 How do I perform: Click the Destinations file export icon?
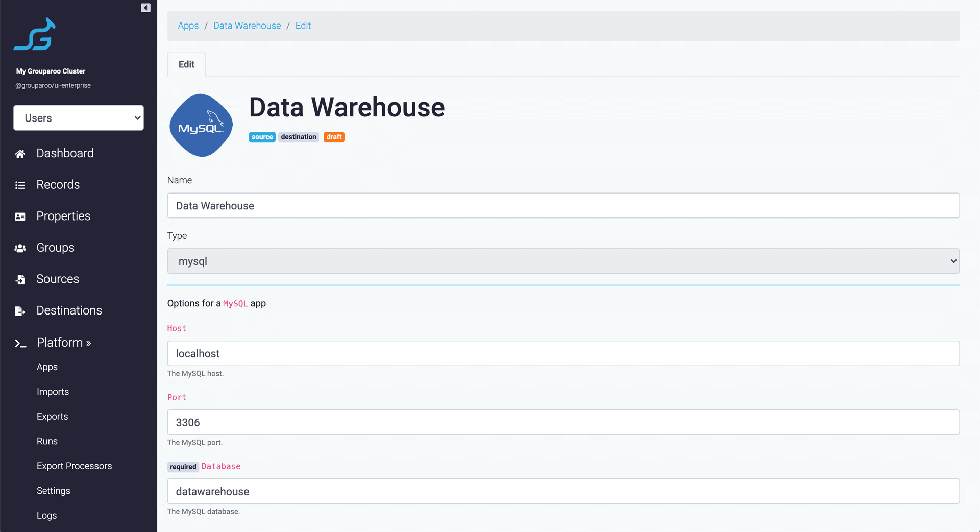point(20,311)
